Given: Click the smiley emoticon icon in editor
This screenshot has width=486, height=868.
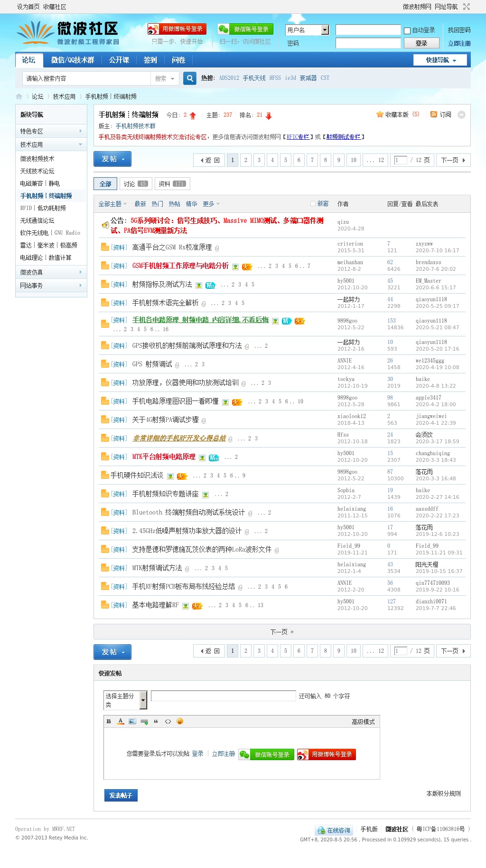Looking at the screenshot, I should (x=180, y=721).
